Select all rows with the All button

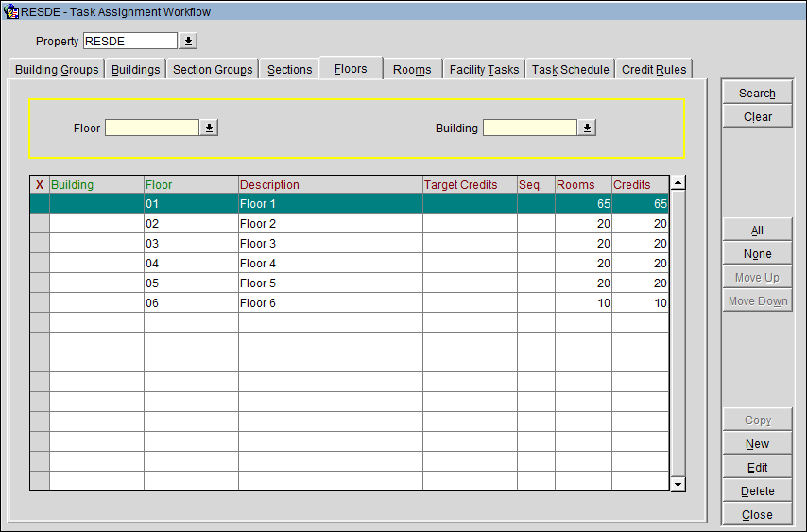point(757,231)
